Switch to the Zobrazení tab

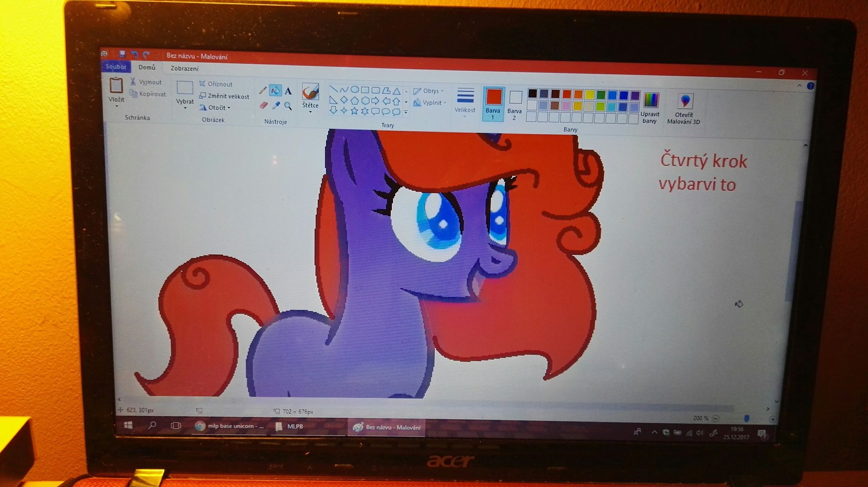pyautogui.click(x=184, y=68)
